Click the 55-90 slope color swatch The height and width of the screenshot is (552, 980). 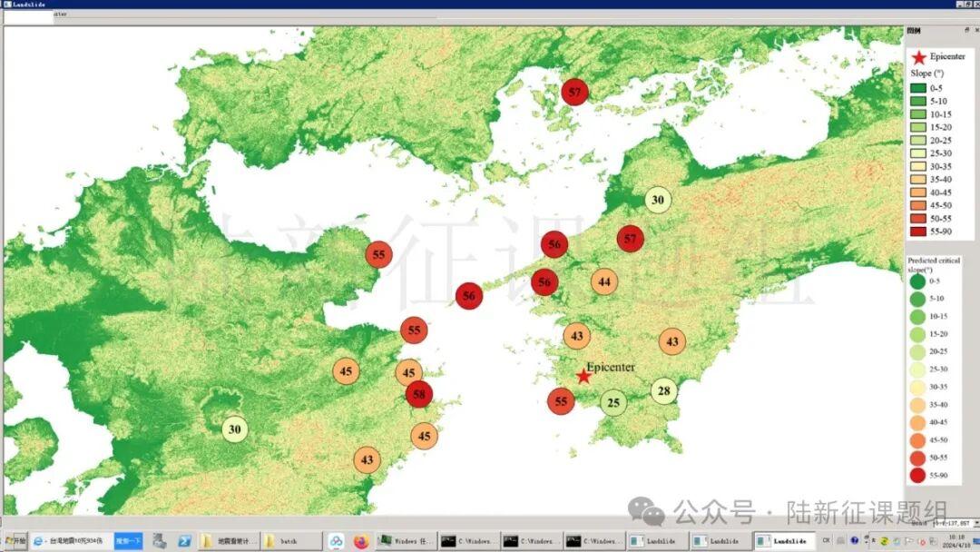(x=917, y=231)
